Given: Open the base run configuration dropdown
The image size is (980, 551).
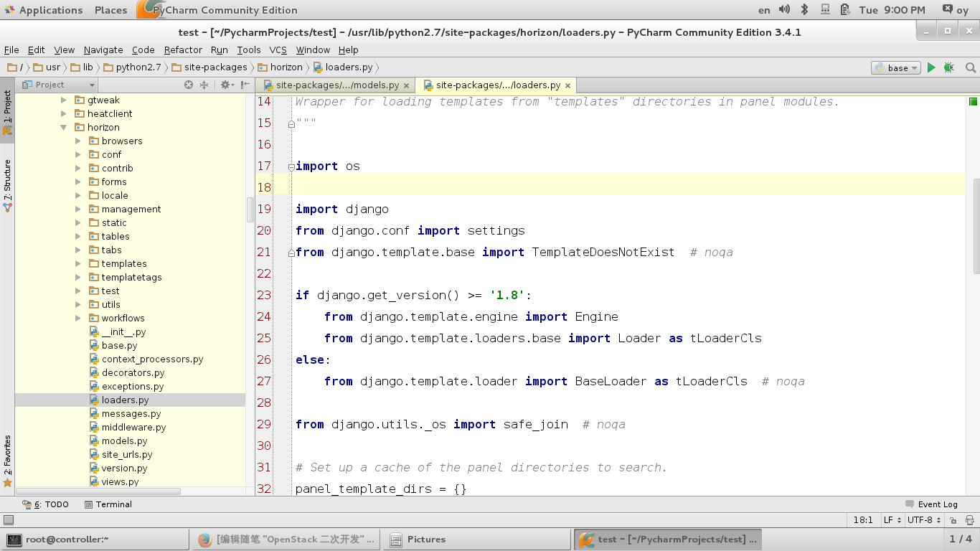Looking at the screenshot, I should point(896,67).
